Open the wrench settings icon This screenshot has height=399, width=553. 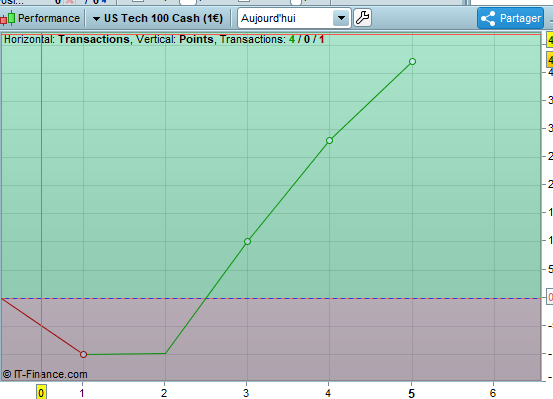coord(362,18)
